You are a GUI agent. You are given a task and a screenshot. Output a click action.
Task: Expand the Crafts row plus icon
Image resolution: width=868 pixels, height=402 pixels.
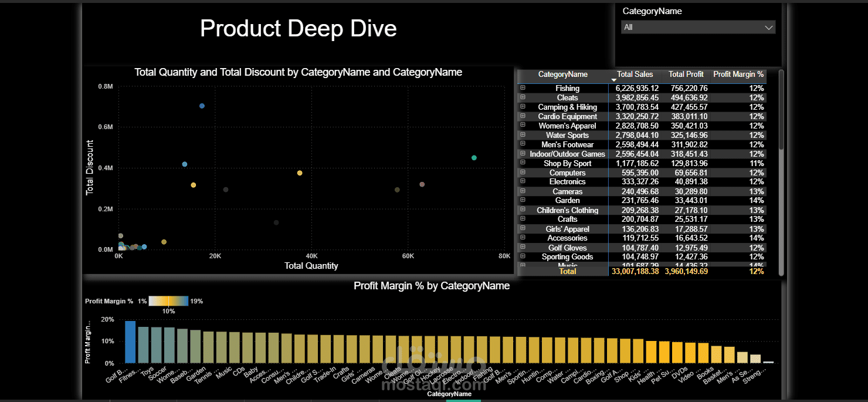coord(523,219)
